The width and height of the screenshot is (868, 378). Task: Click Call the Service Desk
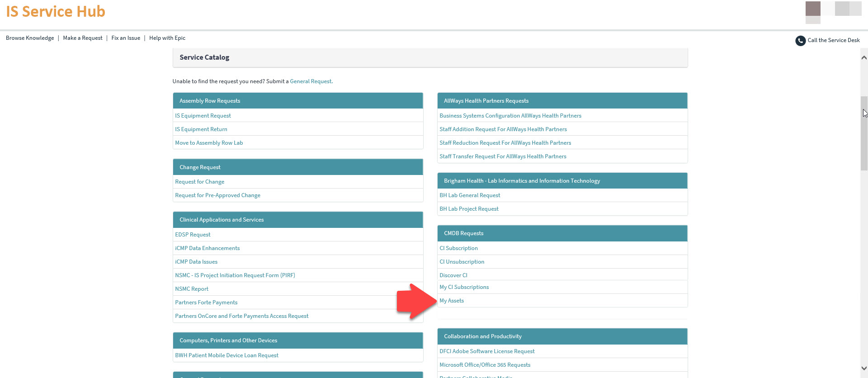(x=834, y=40)
